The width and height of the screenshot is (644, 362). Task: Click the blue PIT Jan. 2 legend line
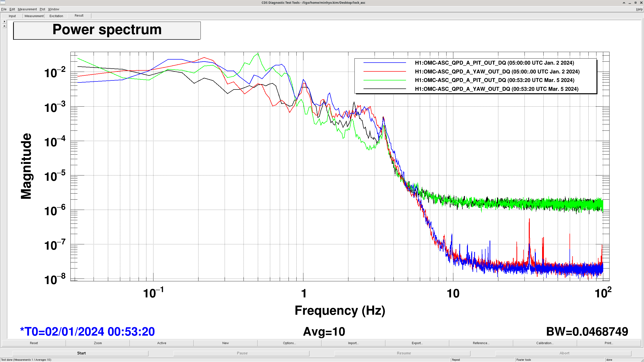coord(385,63)
